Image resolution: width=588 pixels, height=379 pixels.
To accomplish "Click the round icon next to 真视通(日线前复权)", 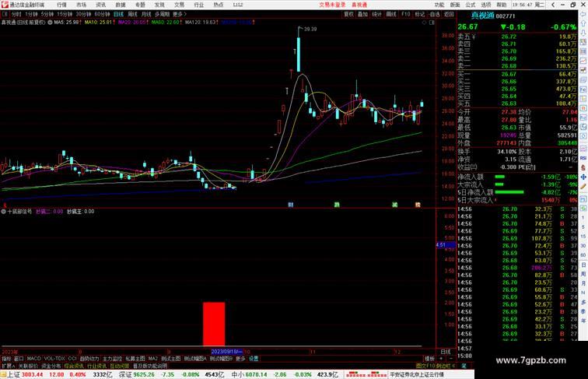I will pos(50,22).
